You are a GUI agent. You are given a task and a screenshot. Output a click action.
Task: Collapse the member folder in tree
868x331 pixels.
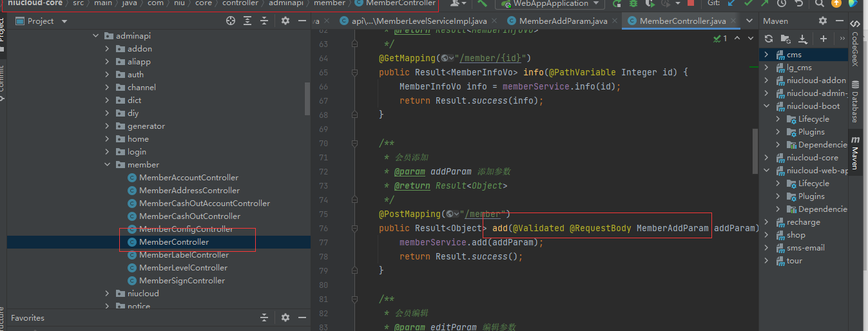point(108,165)
